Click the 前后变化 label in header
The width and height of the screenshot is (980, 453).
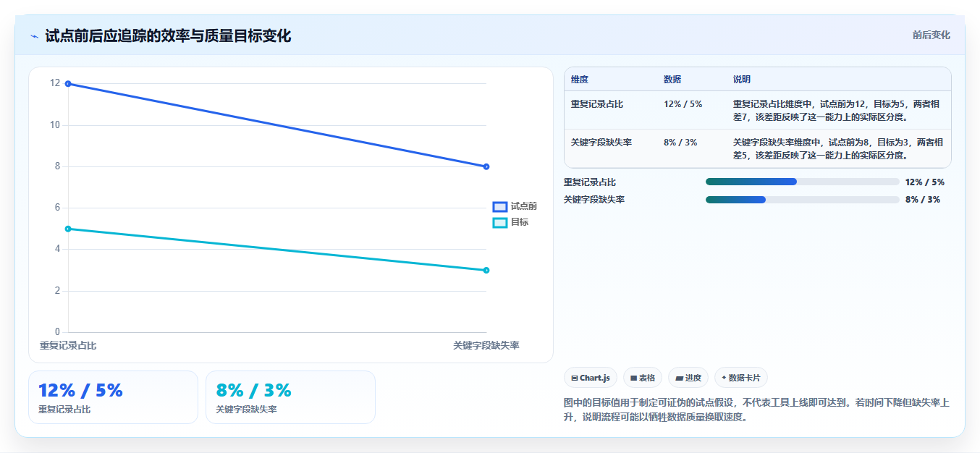click(931, 35)
